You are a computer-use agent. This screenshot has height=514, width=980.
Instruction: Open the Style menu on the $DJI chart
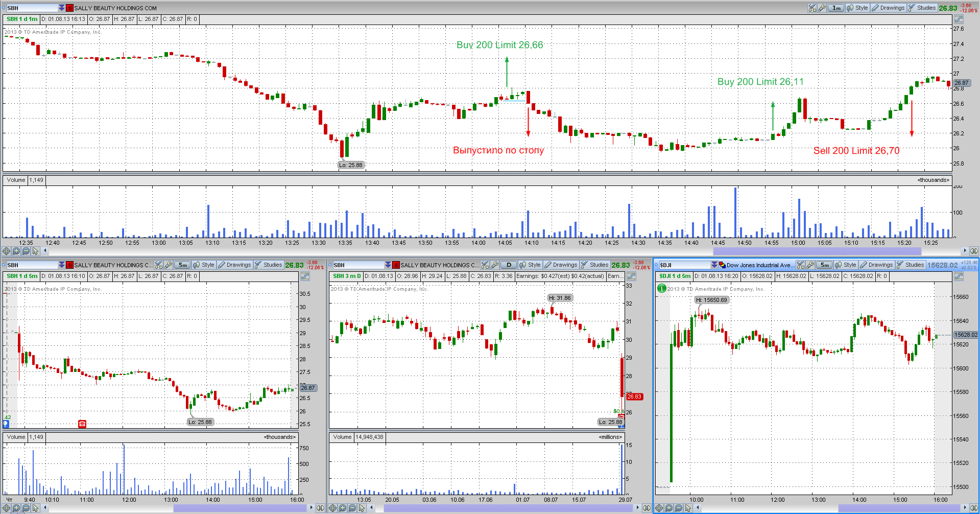(x=846, y=265)
